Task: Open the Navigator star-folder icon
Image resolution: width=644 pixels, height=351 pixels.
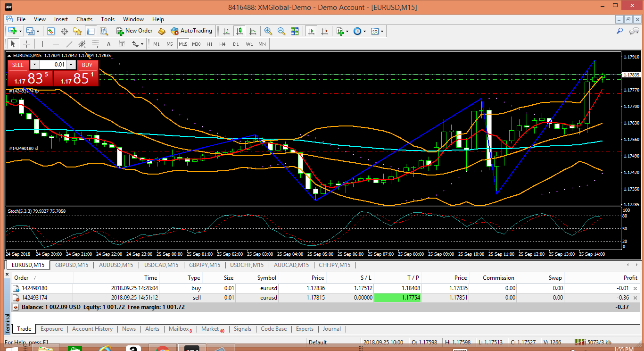Action: point(77,31)
